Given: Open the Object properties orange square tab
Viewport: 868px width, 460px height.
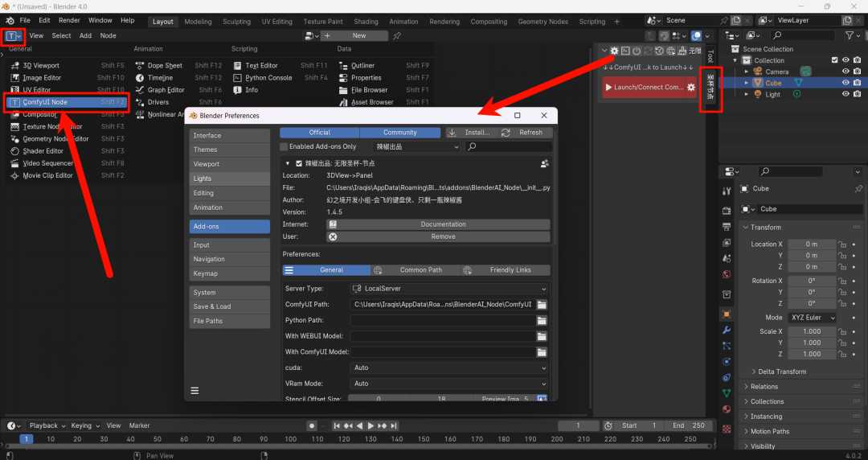Looking at the screenshot, I should coord(727,314).
